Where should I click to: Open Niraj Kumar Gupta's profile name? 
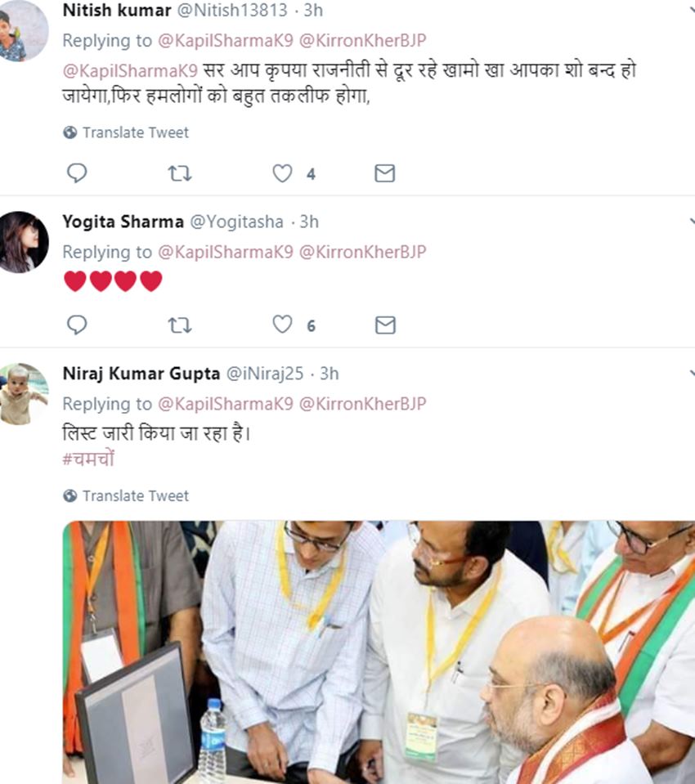coord(141,374)
